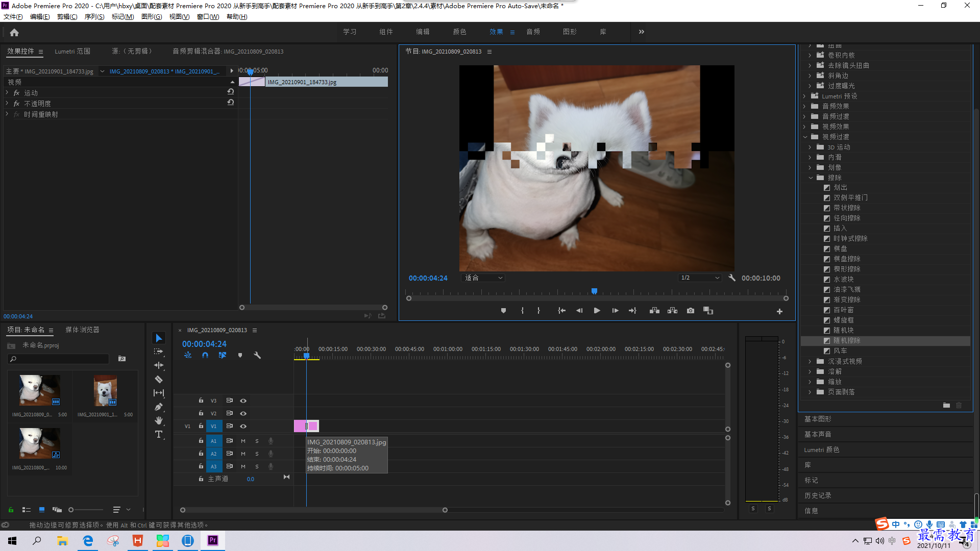Collapse the 擦除 folder

coord(811,178)
